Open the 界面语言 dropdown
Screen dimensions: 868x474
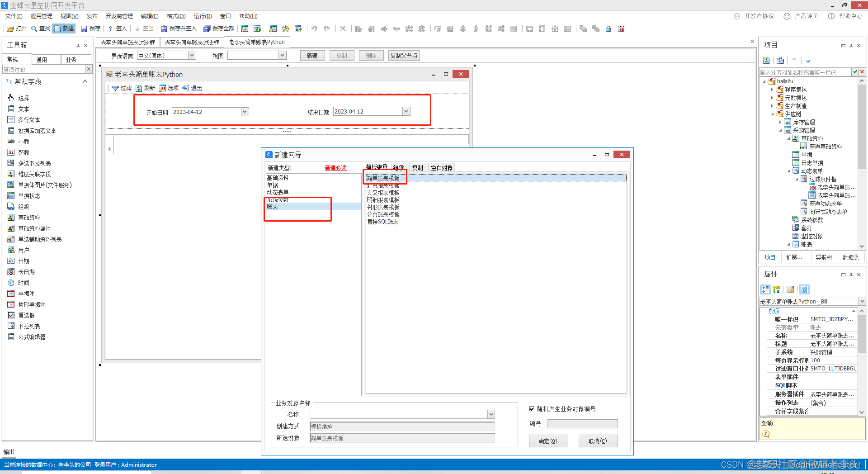click(x=192, y=55)
